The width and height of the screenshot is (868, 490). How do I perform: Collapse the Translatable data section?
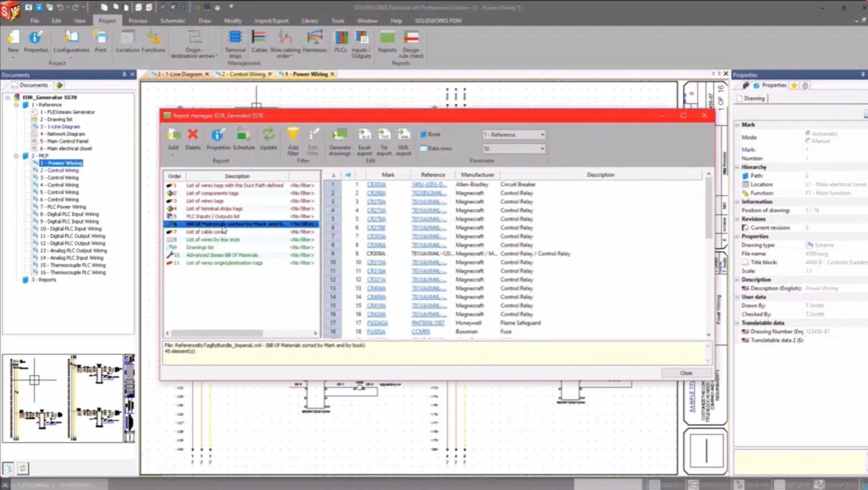737,323
